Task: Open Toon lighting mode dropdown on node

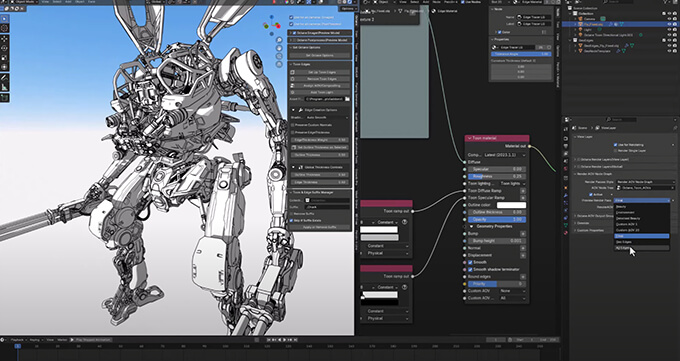Action: coord(513,184)
